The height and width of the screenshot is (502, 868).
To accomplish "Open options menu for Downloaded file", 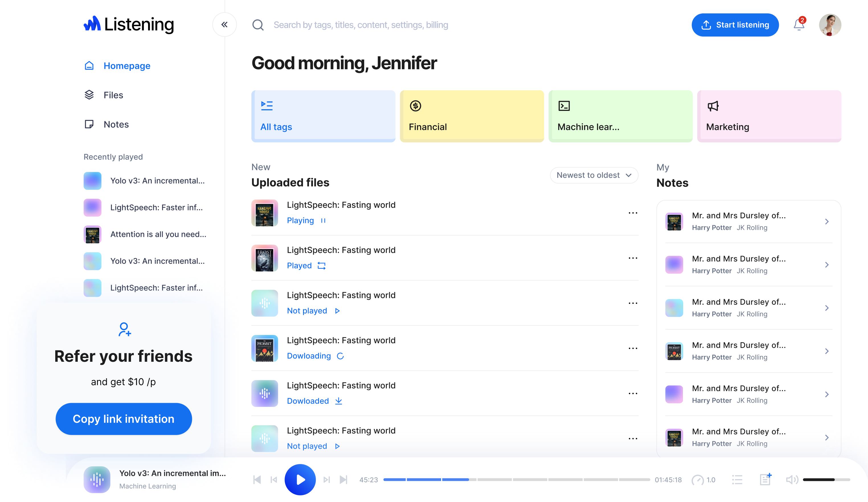I will [x=633, y=393].
